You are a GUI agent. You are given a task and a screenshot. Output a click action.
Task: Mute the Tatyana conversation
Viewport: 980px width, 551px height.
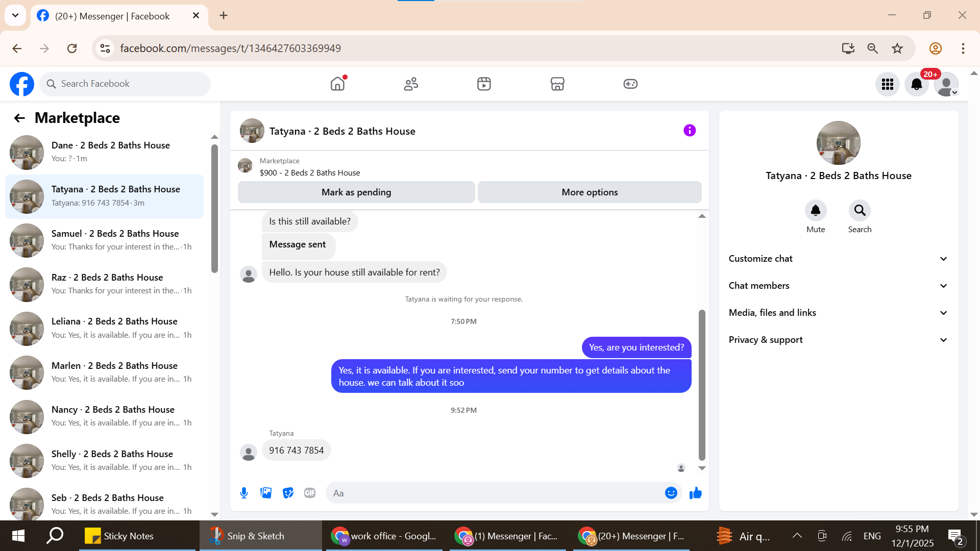tap(816, 210)
